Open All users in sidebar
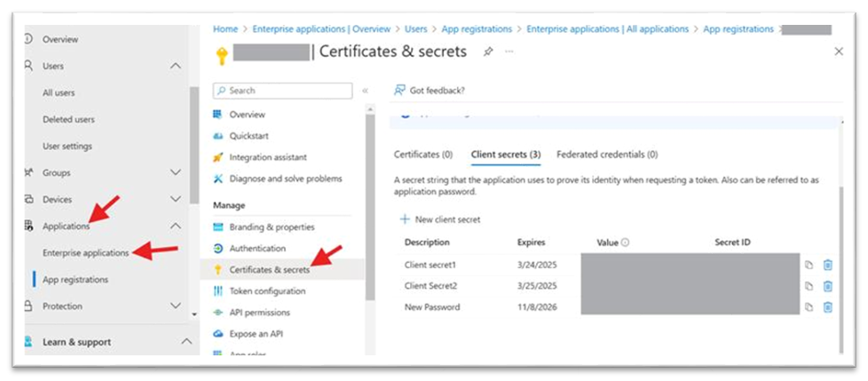The height and width of the screenshot is (381, 868). pyautogui.click(x=59, y=92)
